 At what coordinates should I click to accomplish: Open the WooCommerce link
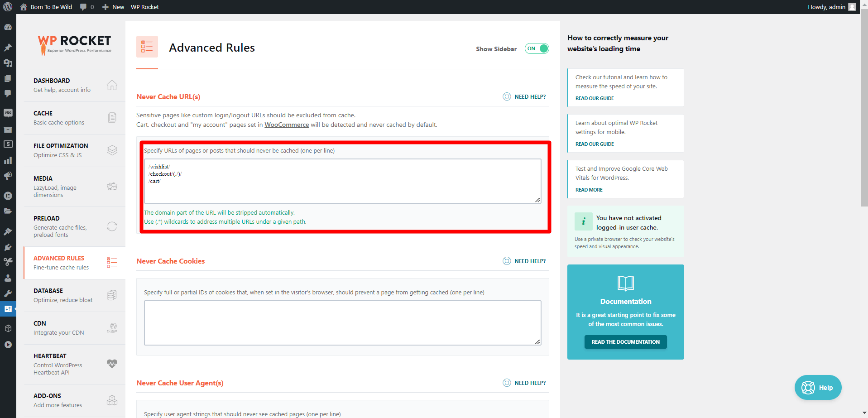pyautogui.click(x=287, y=125)
